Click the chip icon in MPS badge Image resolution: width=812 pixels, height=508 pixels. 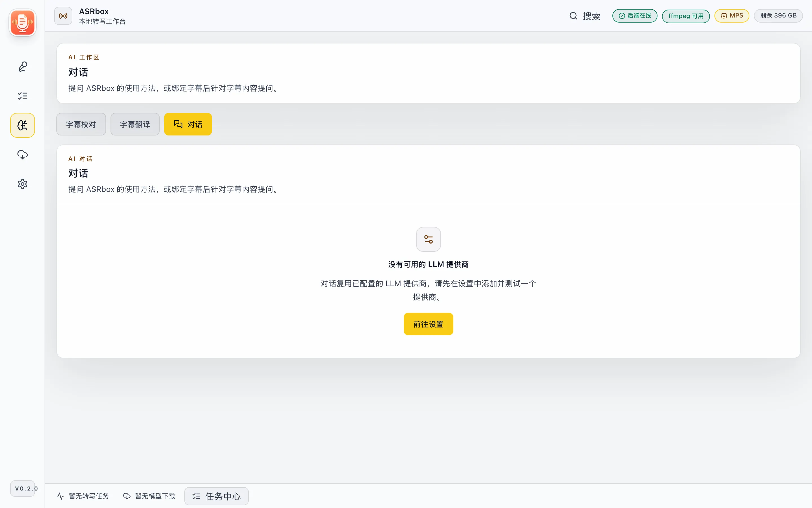click(x=724, y=16)
